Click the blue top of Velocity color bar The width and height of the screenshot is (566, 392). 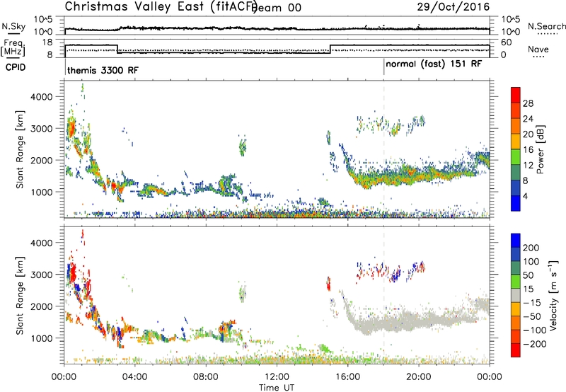516,241
